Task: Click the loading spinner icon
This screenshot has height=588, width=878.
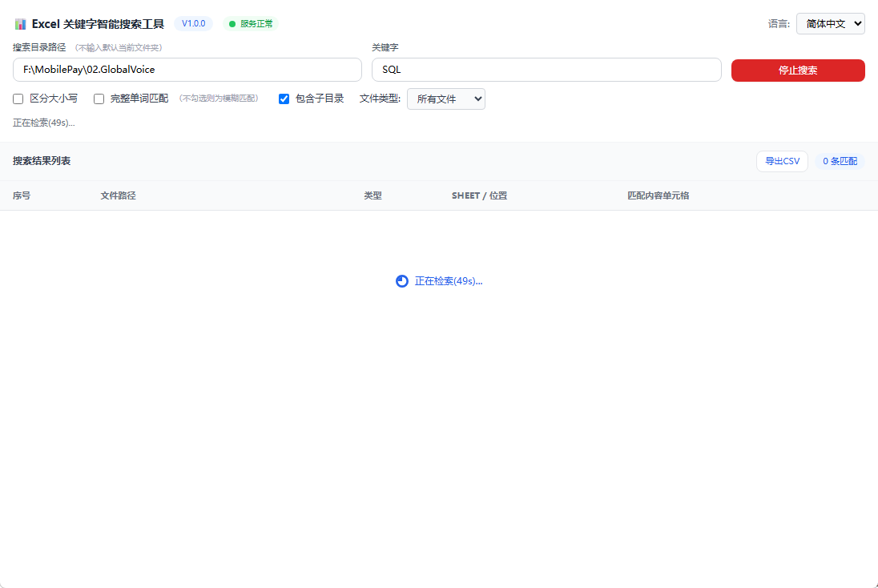Action: click(x=402, y=281)
